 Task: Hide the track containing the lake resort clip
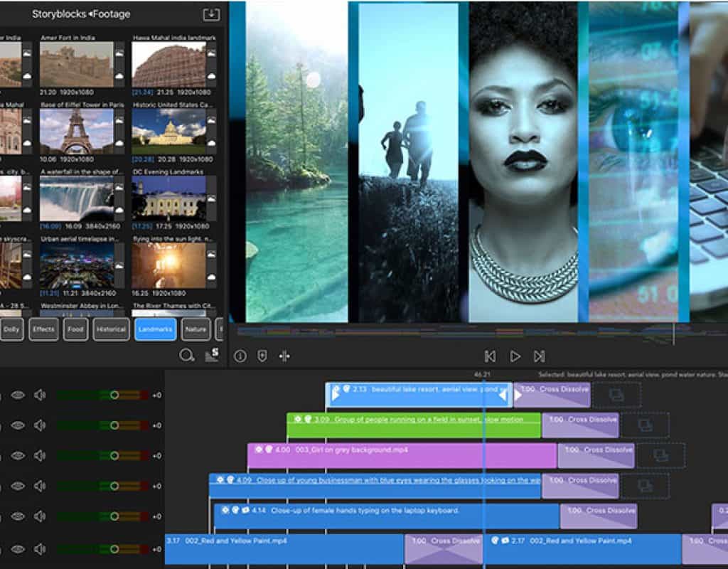(18, 395)
